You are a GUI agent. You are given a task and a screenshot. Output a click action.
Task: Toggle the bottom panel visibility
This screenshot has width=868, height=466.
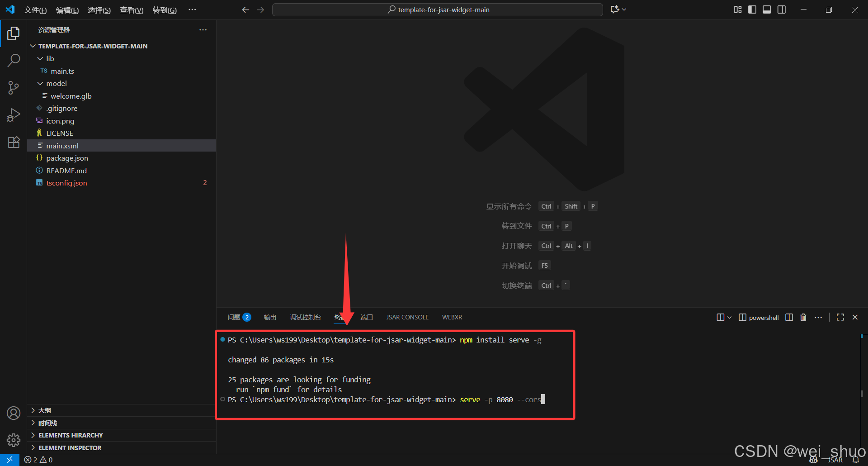pos(767,10)
